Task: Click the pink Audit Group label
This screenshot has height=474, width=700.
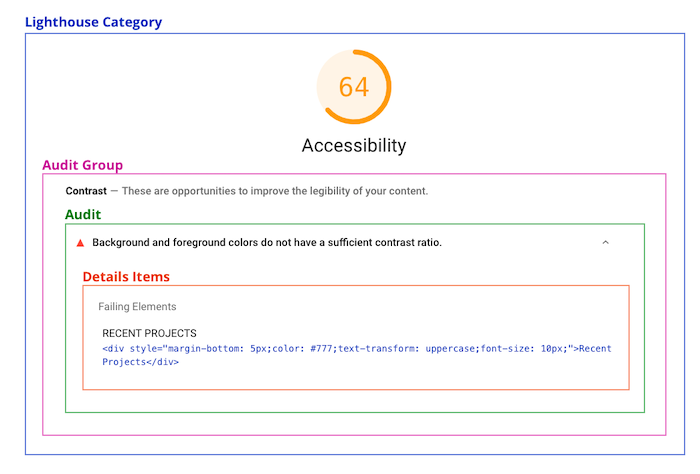Action: 83,165
